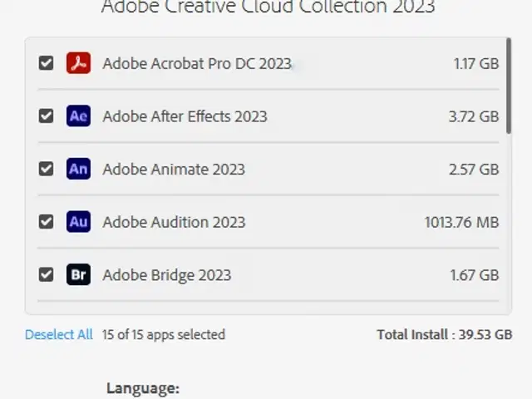Click the Deselect All link
Screen dimensions: 532x399
pyautogui.click(x=59, y=334)
